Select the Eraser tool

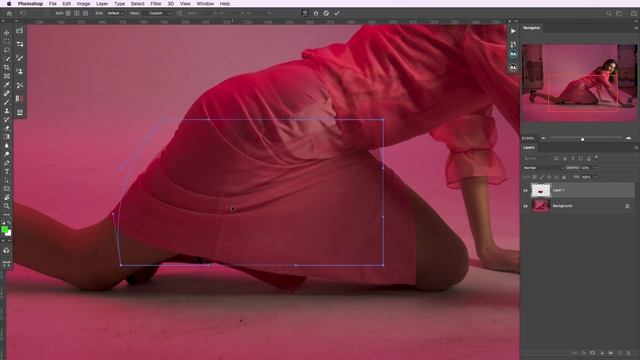click(x=7, y=128)
